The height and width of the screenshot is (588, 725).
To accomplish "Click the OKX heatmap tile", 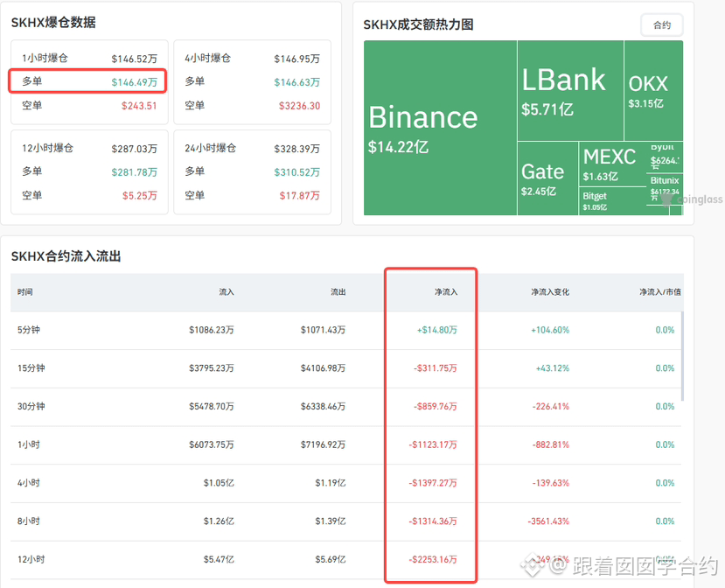I will (653, 91).
